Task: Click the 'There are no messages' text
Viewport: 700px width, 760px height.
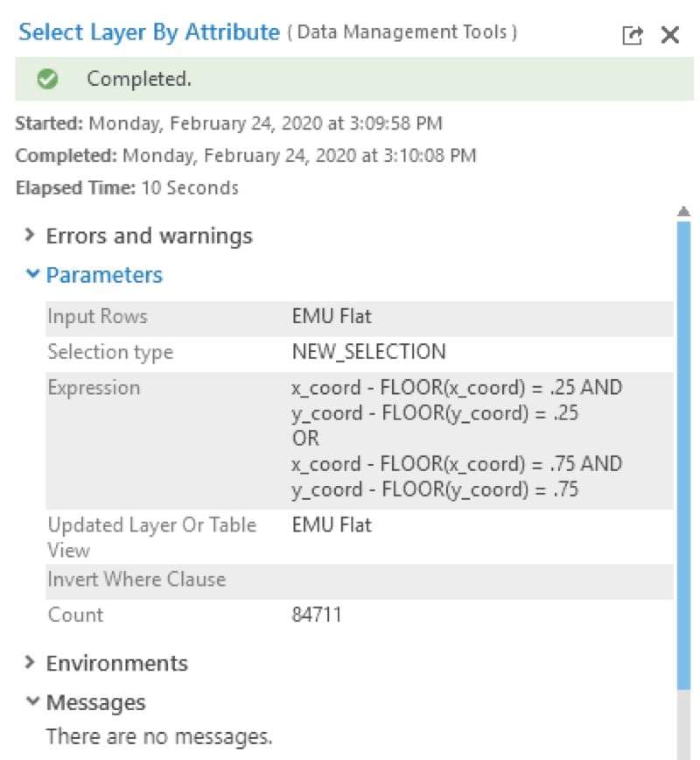Action: click(x=159, y=735)
